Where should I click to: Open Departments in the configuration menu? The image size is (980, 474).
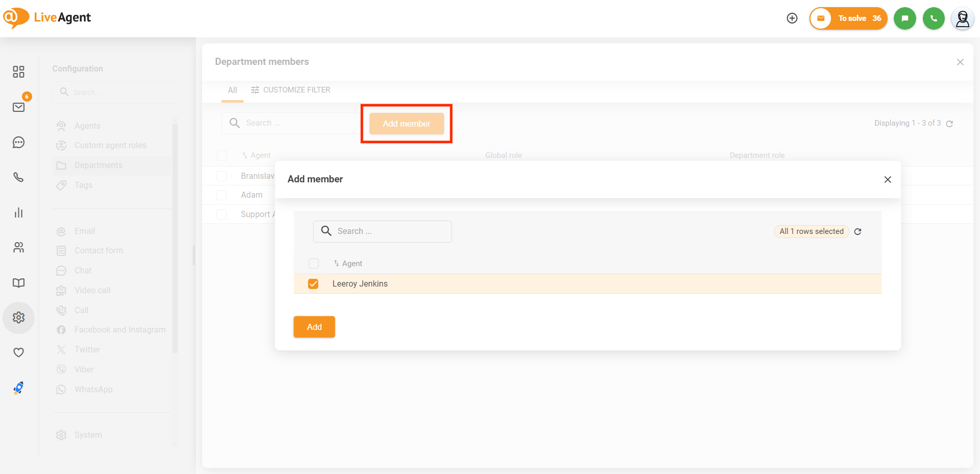98,165
